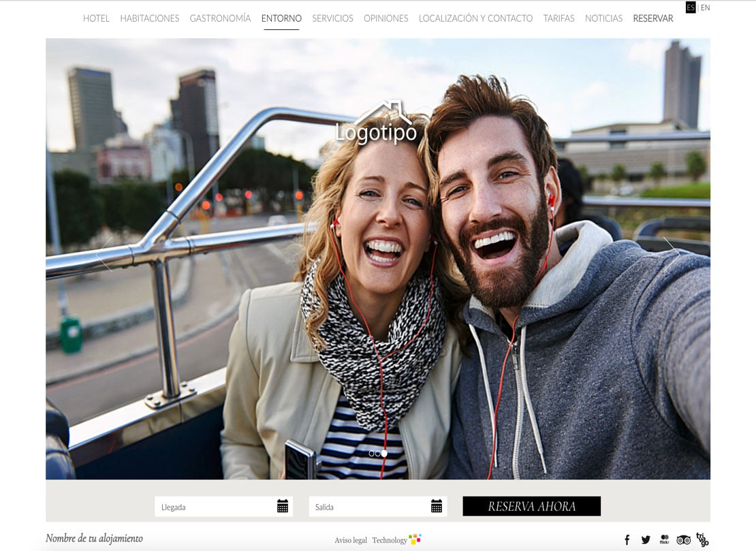Open the Aviso legal link
The height and width of the screenshot is (551, 756).
[x=350, y=540]
